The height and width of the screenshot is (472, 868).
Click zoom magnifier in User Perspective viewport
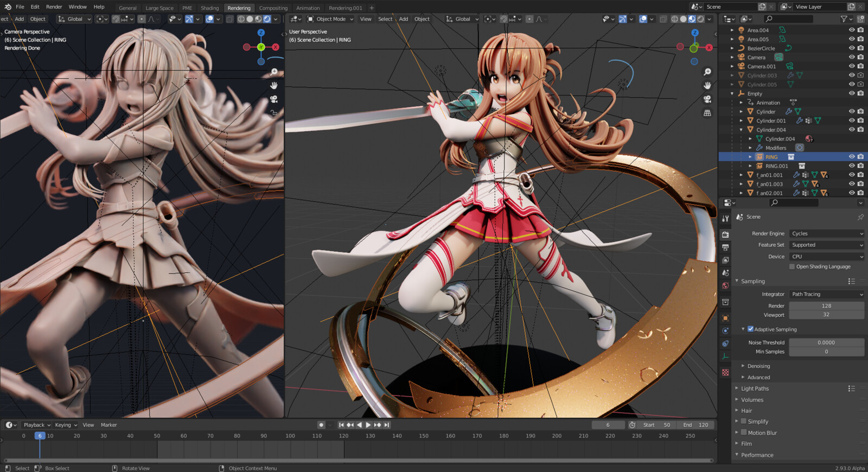coord(707,72)
